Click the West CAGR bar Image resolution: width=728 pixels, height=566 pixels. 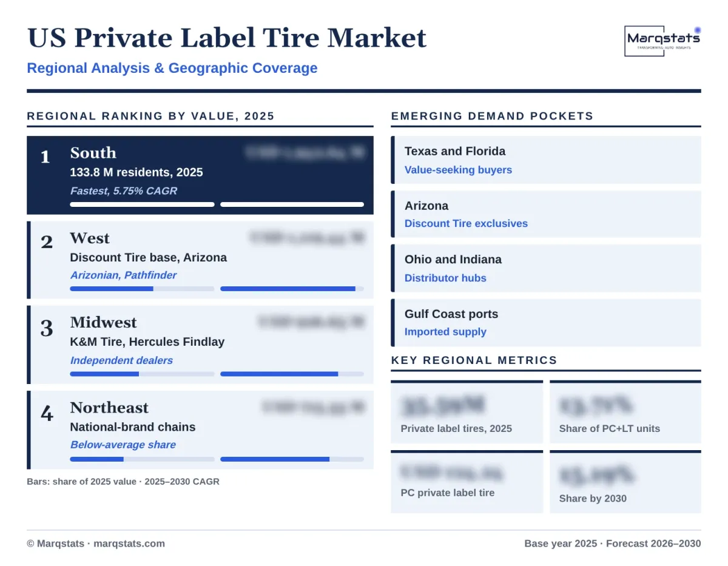point(292,289)
